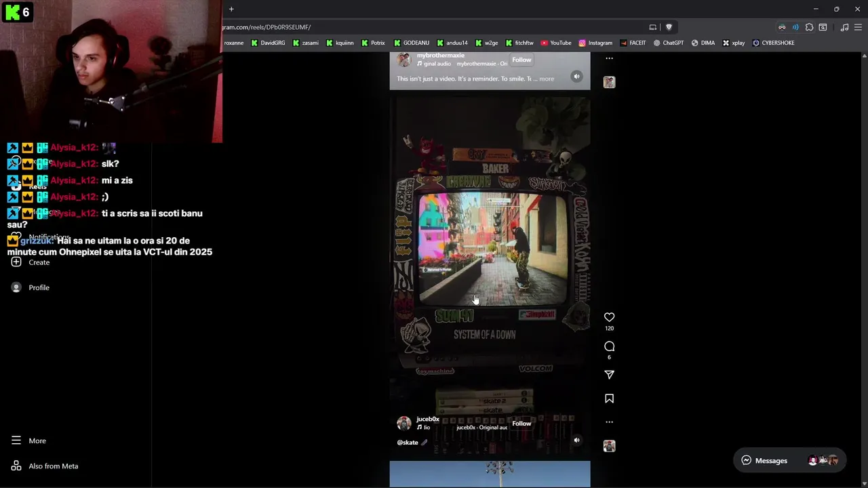The height and width of the screenshot is (488, 868).
Task: Click the install app icon in address bar
Action: point(652,27)
